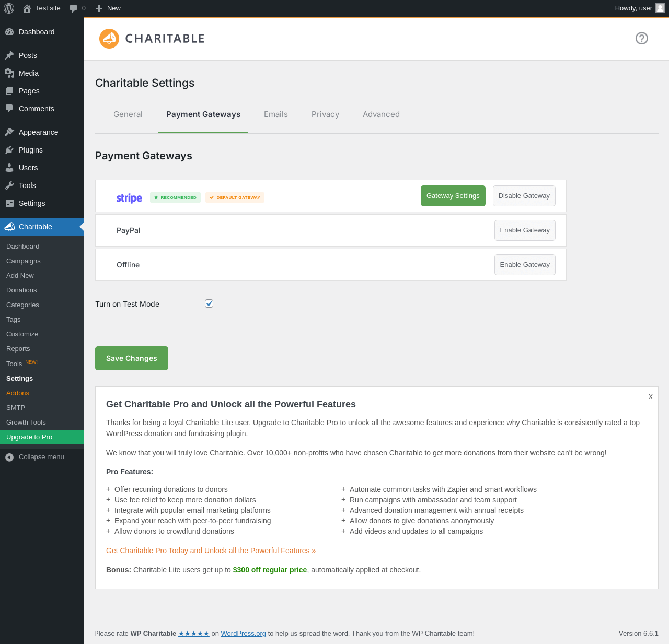
Task: Click the Save Changes button
Action: pyautogui.click(x=132, y=358)
